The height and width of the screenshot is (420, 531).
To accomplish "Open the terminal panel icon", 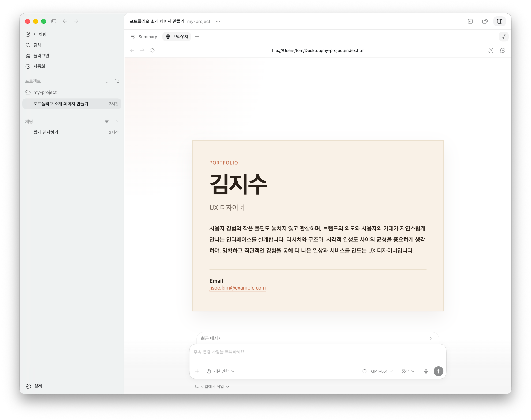I will (470, 21).
